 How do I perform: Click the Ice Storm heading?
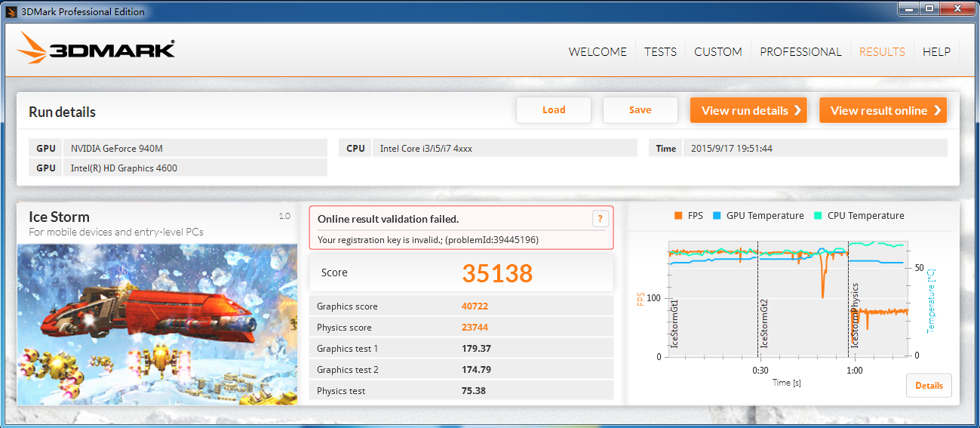coord(59,217)
